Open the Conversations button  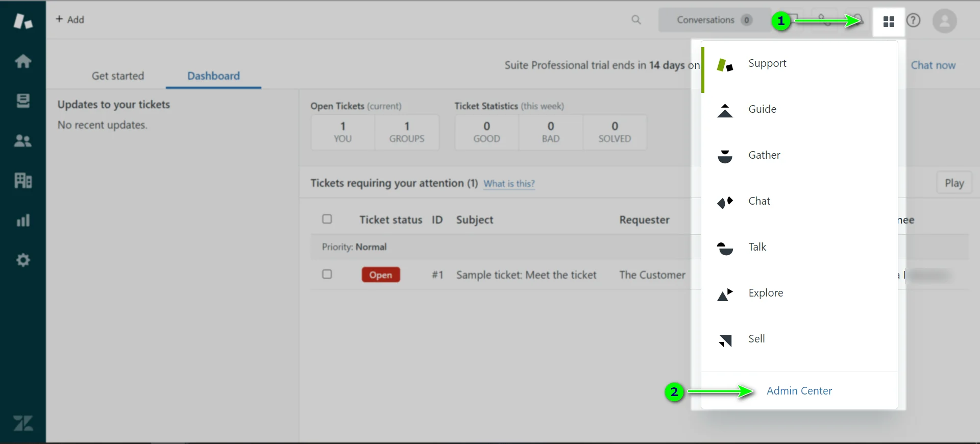715,20
